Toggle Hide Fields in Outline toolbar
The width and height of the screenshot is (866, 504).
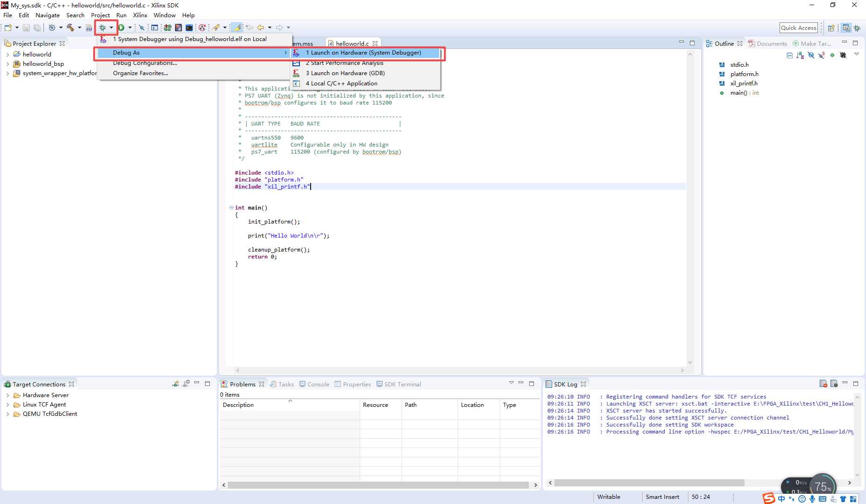[x=811, y=55]
